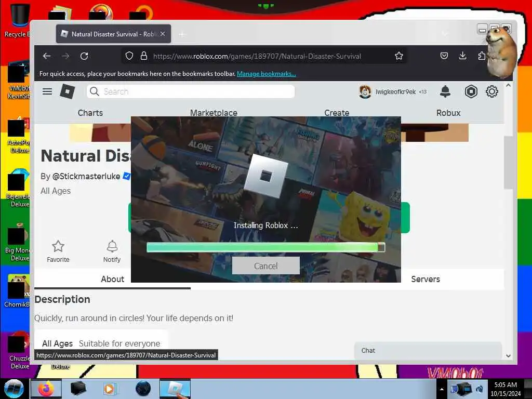Visit the @Stickmasterluke creator profile
The width and height of the screenshot is (532, 399).
(86, 177)
